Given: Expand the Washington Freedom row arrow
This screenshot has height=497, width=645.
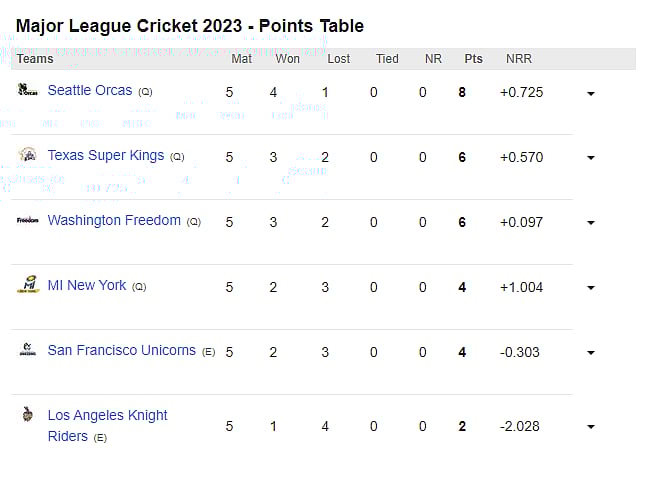Looking at the screenshot, I should [x=591, y=223].
